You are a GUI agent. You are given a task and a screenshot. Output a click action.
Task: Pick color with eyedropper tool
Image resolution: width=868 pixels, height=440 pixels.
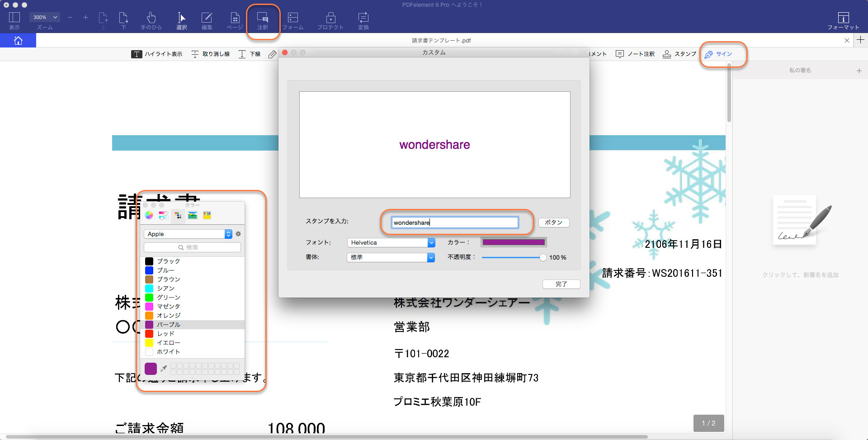pos(164,369)
